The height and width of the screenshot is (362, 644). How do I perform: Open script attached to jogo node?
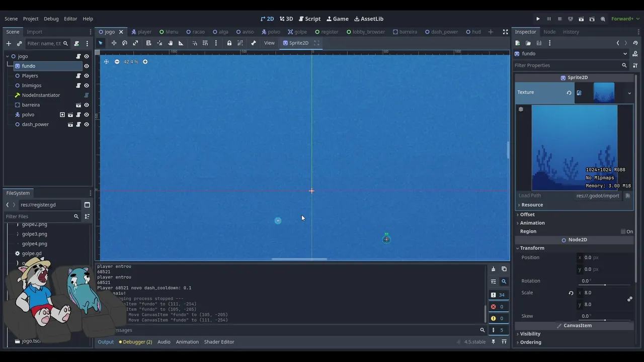pos(78,56)
